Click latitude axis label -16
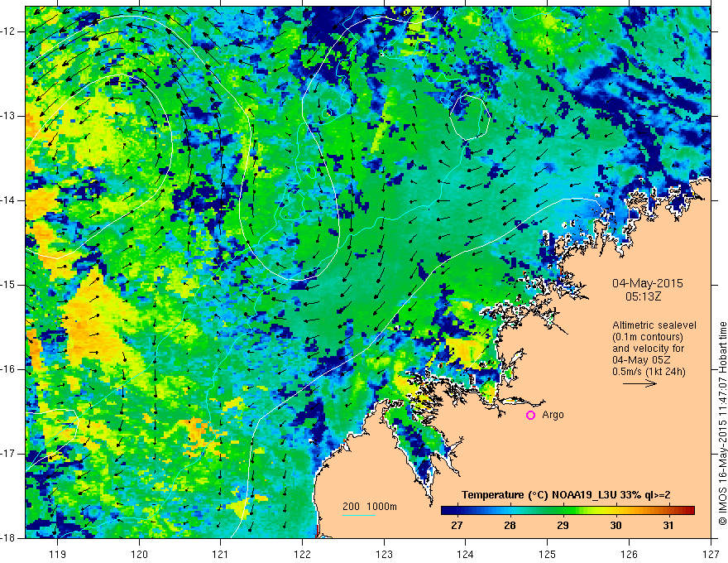 (x=9, y=369)
